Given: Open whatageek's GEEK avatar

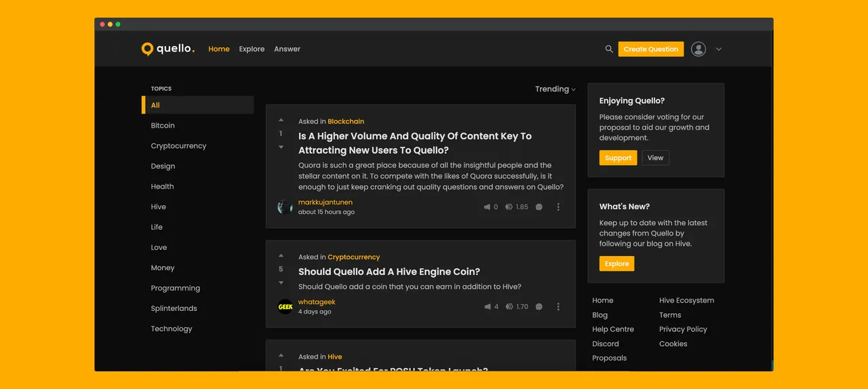Looking at the screenshot, I should [x=285, y=307].
